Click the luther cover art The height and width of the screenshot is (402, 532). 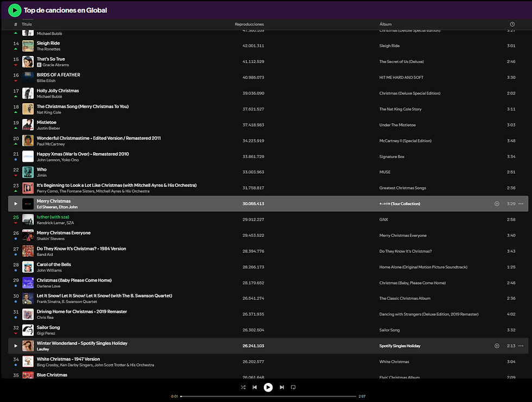[28, 219]
